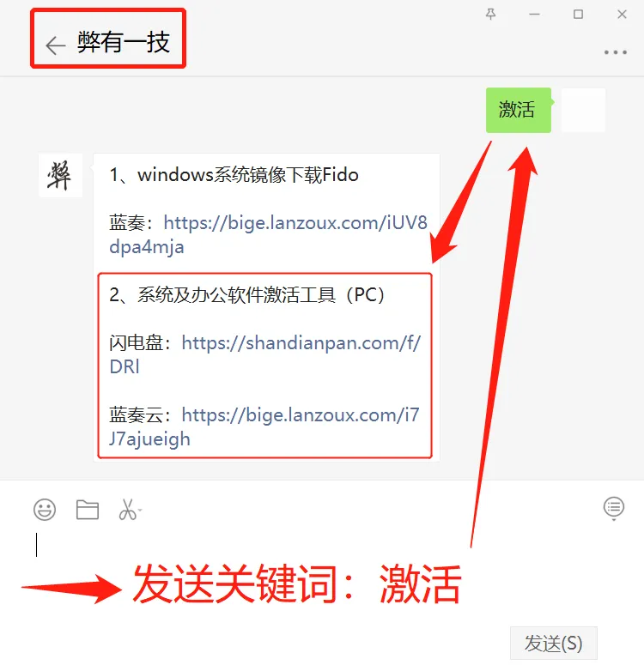Expand the screenshot options arrow
644x665 pixels.
point(140,510)
